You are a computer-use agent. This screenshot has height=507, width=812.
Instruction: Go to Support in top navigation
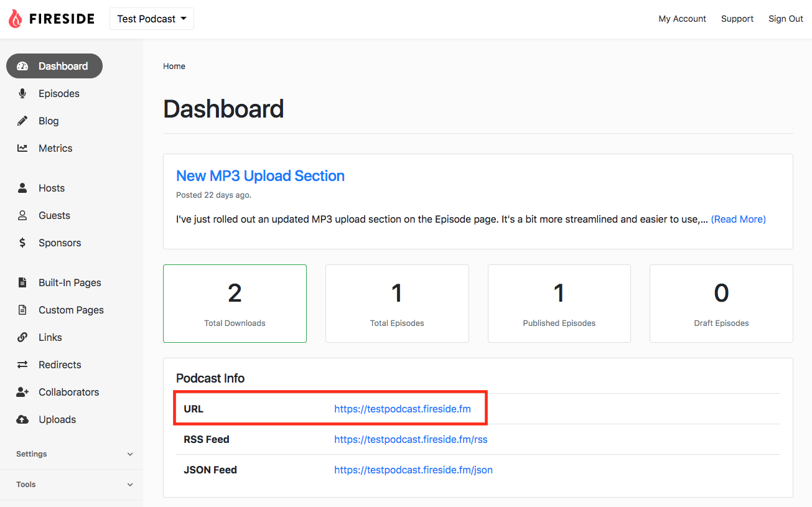click(x=737, y=19)
